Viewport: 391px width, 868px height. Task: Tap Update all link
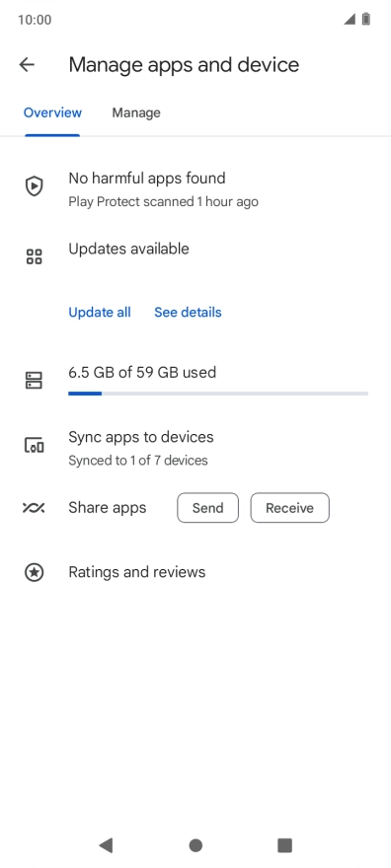click(x=100, y=313)
